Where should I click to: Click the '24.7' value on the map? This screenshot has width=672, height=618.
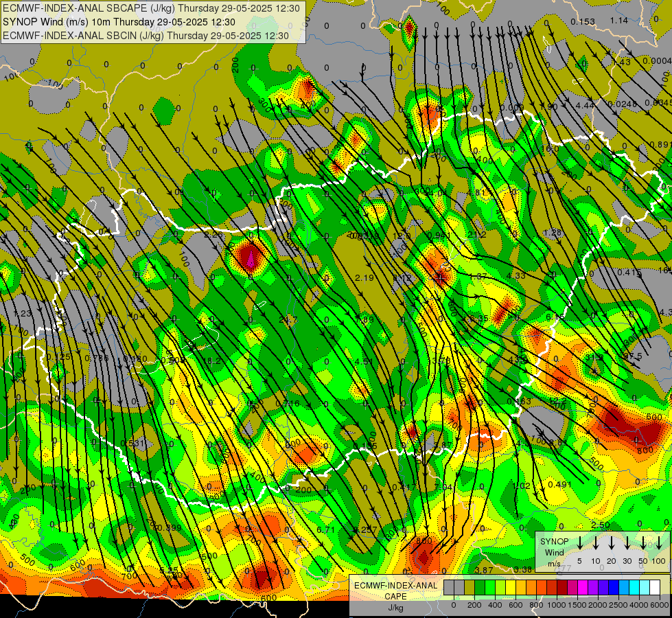tap(288, 320)
